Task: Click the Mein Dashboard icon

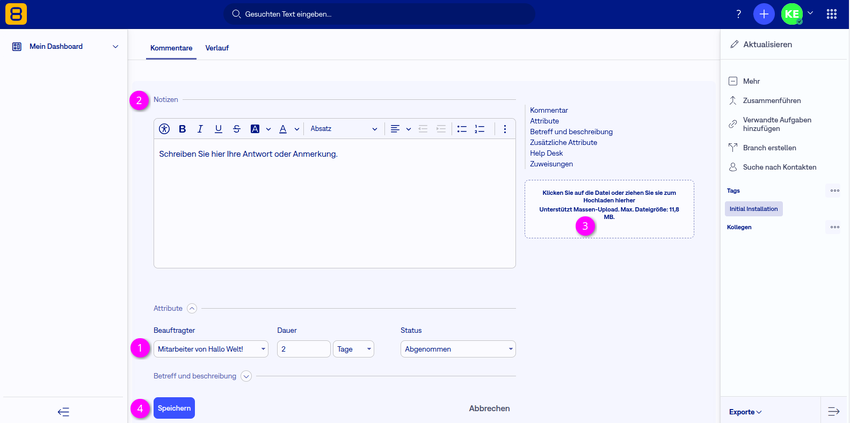Action: (x=17, y=47)
